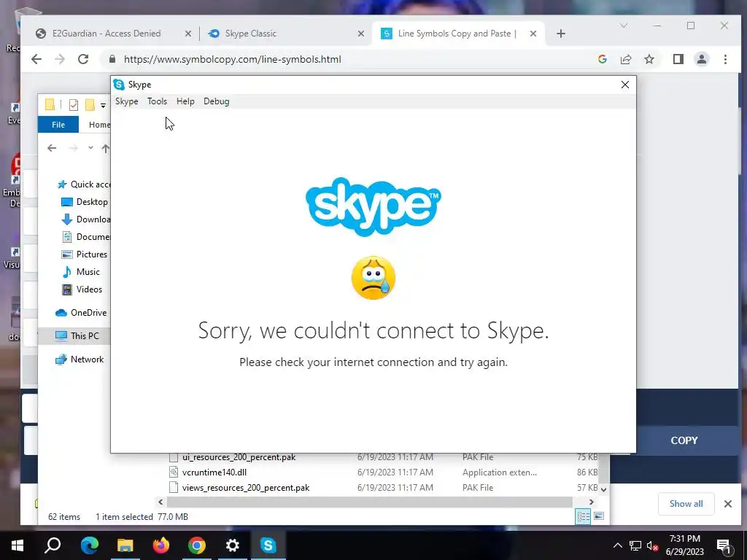Select file vcruntime140.dll
The width and height of the screenshot is (747, 560).
click(214, 472)
